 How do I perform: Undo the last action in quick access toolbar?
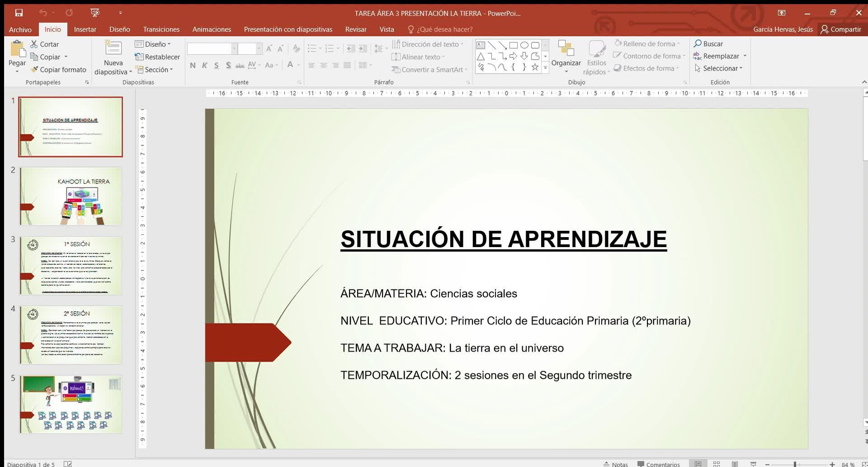pos(43,13)
